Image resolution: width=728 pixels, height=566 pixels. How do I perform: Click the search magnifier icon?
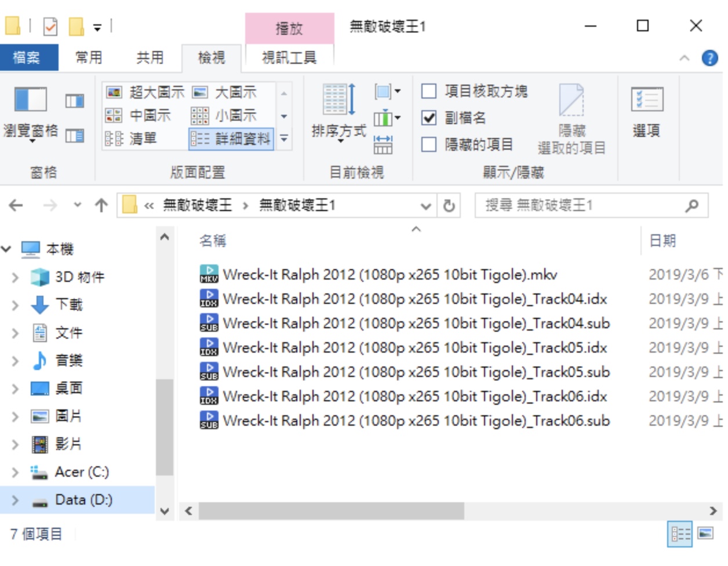(x=691, y=205)
